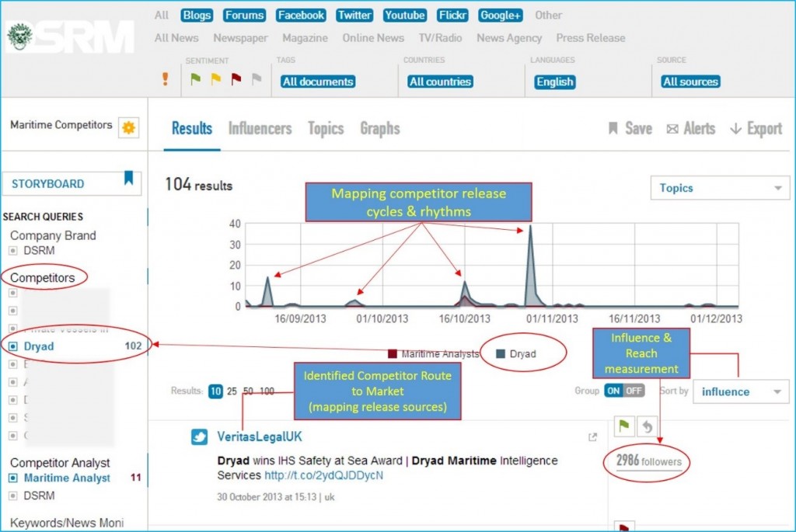Tick the Dryad competitor query checkbox
This screenshot has width=796, height=532.
click(x=13, y=346)
